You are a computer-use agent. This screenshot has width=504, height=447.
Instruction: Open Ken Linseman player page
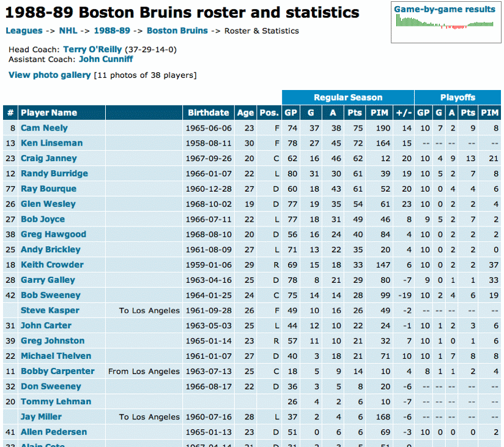pyautogui.click(x=52, y=143)
